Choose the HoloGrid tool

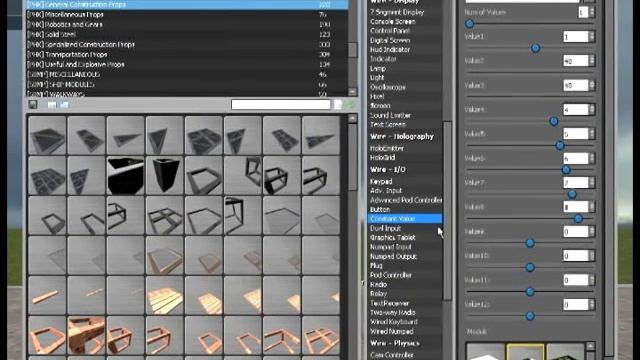(382, 158)
